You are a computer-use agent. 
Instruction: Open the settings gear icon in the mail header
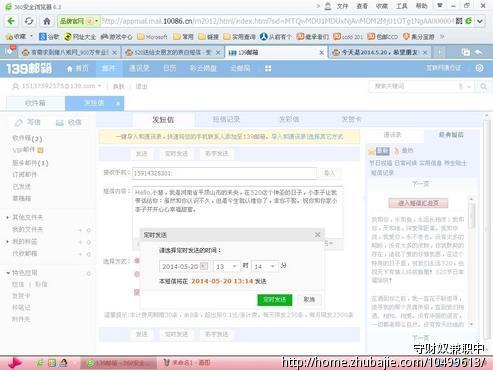tap(479, 68)
